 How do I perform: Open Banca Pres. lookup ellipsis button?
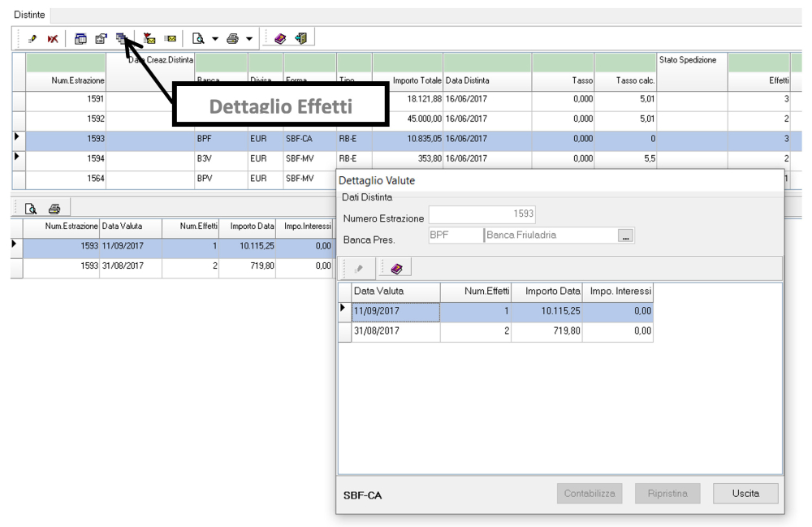coord(625,236)
